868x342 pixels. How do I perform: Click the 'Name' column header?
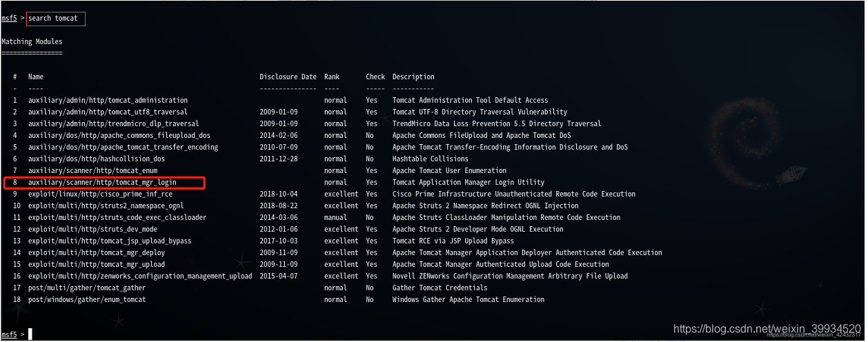click(x=36, y=77)
